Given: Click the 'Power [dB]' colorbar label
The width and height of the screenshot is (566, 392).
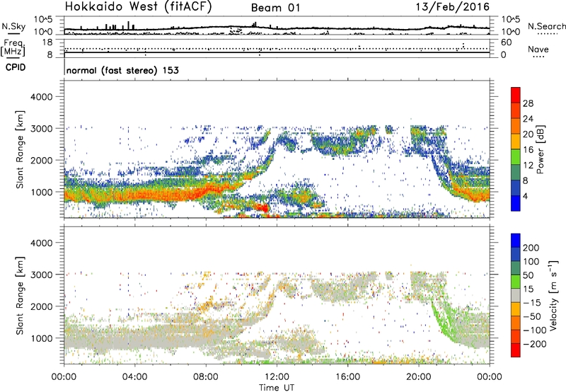Looking at the screenshot, I should 540,149.
